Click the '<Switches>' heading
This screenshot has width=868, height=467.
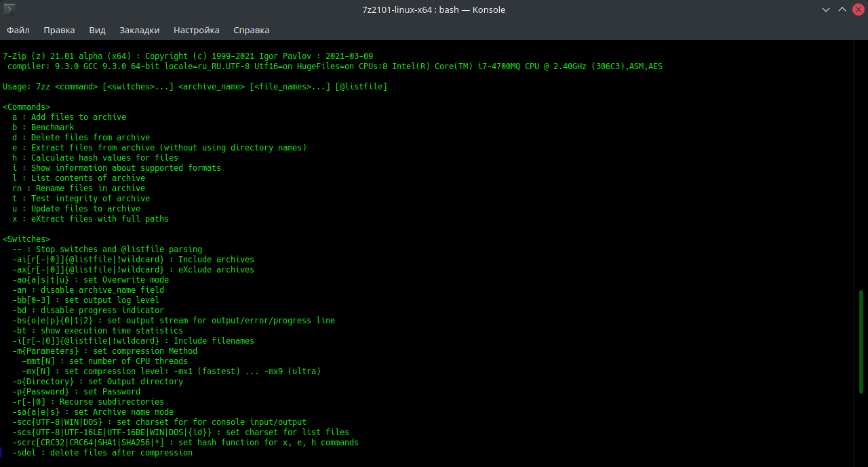pos(26,239)
